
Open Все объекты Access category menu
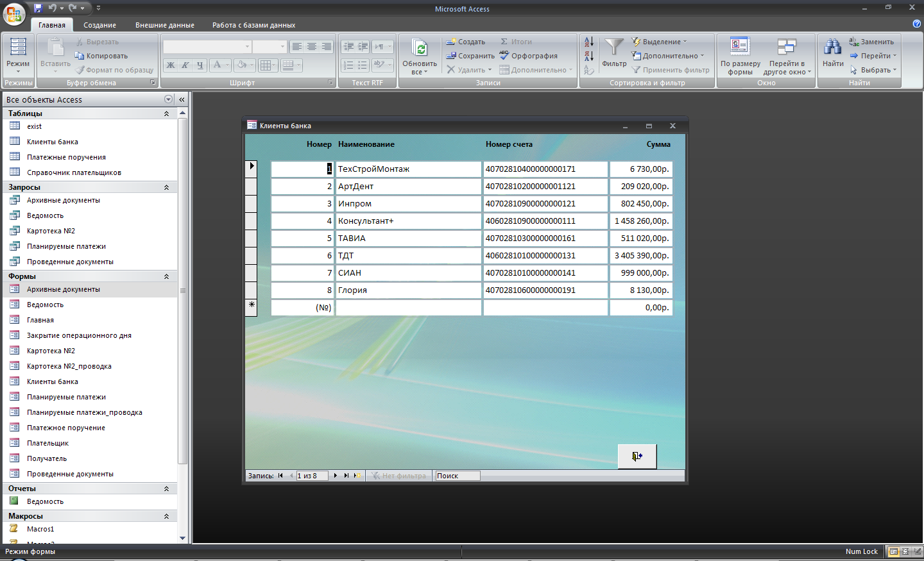(168, 99)
